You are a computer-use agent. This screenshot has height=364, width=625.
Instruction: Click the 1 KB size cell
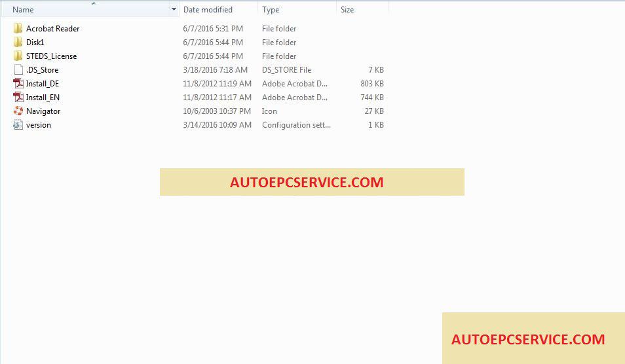(376, 124)
